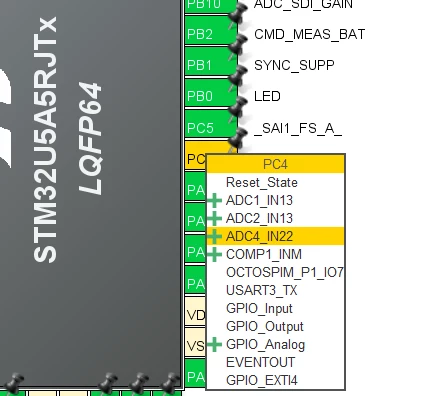Select the highlighted ADC4_IN22 option
The width and height of the screenshot is (447, 396).
pos(275,236)
